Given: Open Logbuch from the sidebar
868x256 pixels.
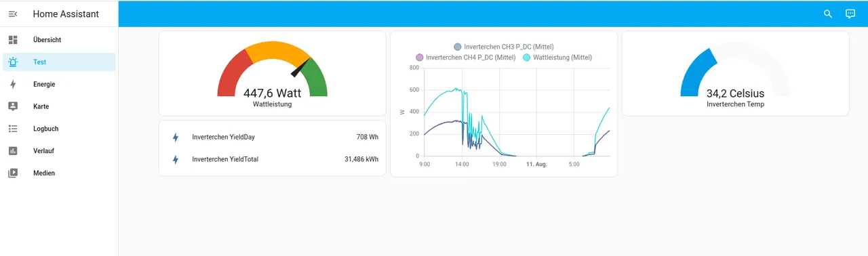Looking at the screenshot, I should click(x=60, y=129).
